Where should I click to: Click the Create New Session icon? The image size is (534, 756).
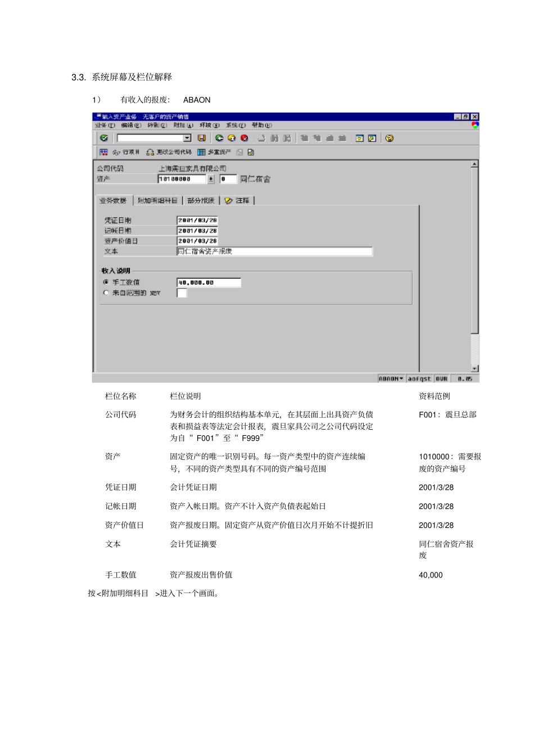[x=360, y=138]
